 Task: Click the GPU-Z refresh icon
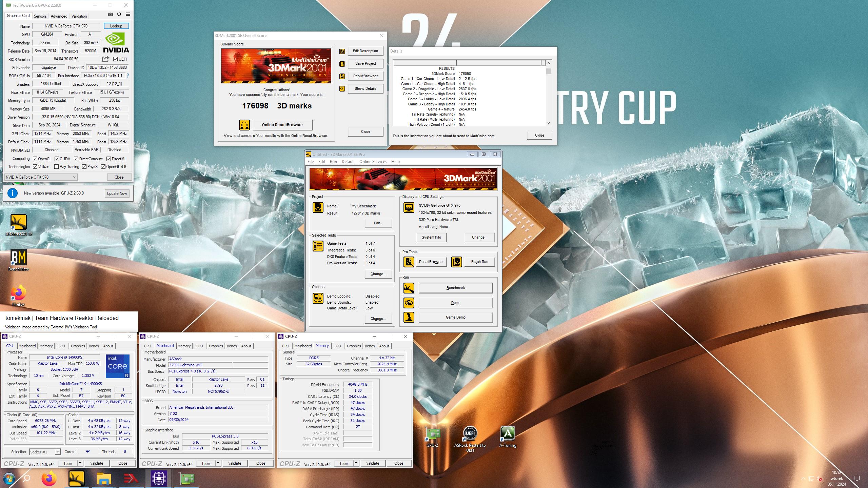[119, 14]
